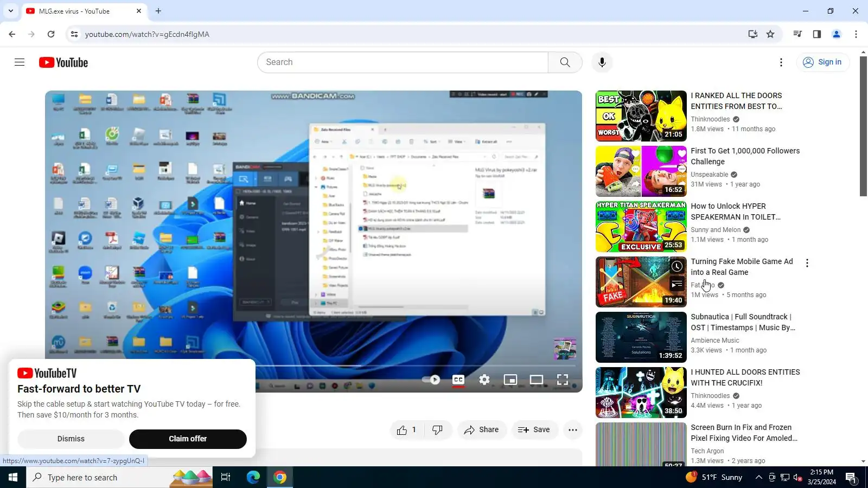Screen dimensions: 868x488
Task: Open the HYPER TITAN SPEAKERMAN video thumbnail
Action: [641, 227]
